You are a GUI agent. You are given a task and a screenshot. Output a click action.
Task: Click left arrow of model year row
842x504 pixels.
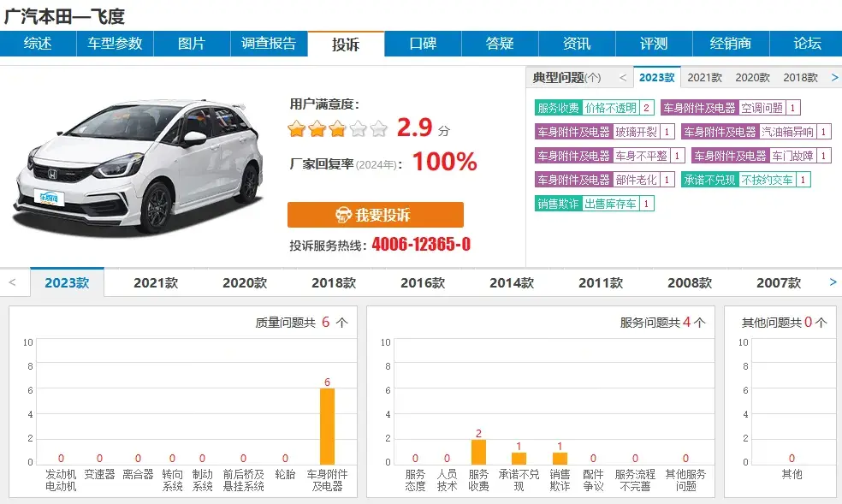[12, 282]
